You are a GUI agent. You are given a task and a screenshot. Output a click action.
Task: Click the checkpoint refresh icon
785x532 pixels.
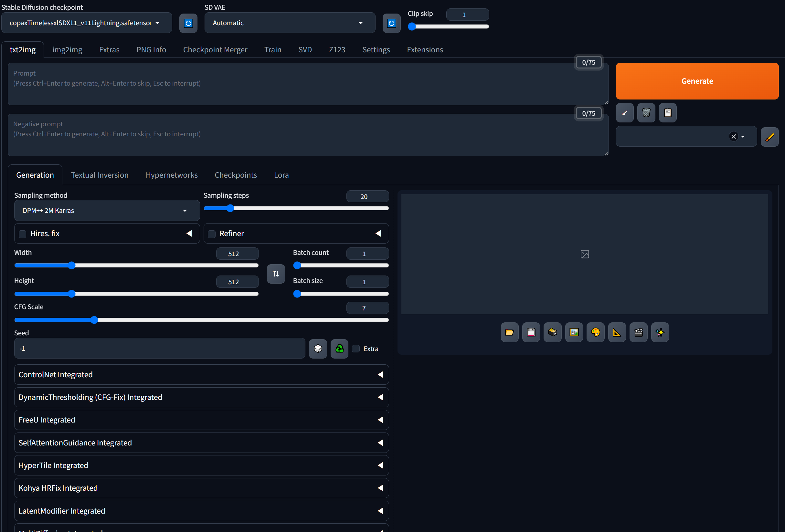point(188,23)
